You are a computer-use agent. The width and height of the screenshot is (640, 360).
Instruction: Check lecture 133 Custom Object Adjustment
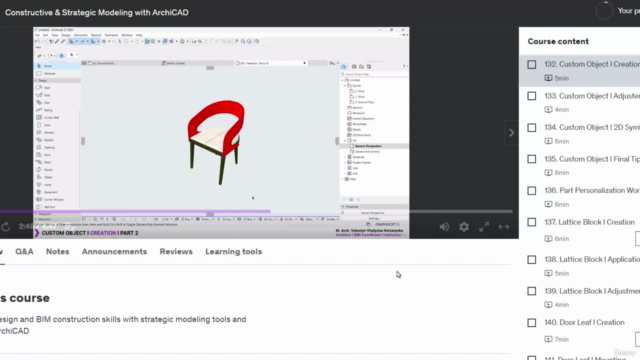[531, 96]
